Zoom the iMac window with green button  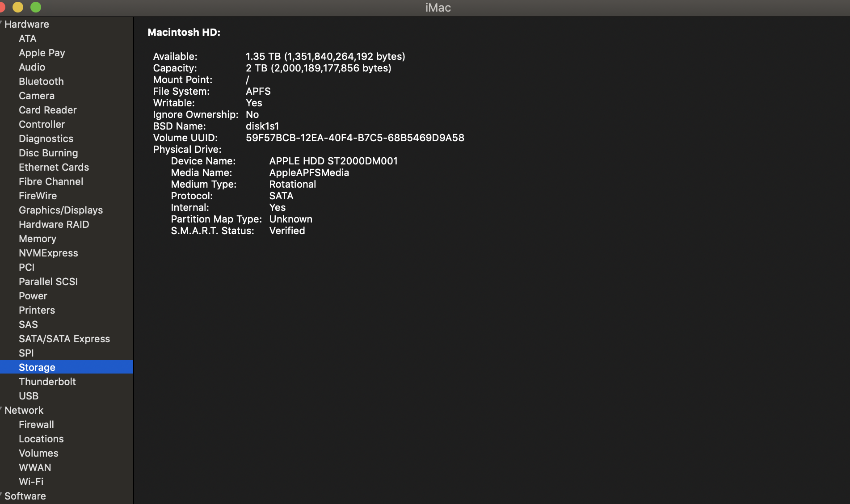click(x=36, y=7)
